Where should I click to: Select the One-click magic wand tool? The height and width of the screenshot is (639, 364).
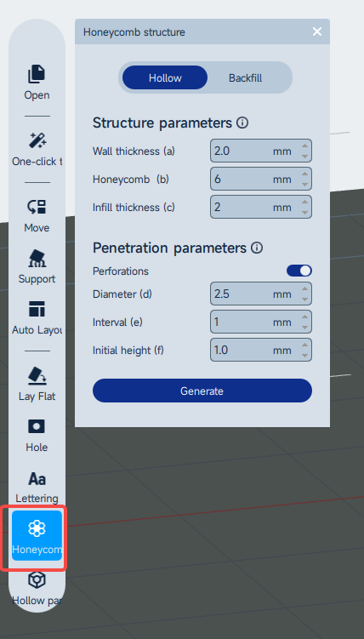[37, 149]
